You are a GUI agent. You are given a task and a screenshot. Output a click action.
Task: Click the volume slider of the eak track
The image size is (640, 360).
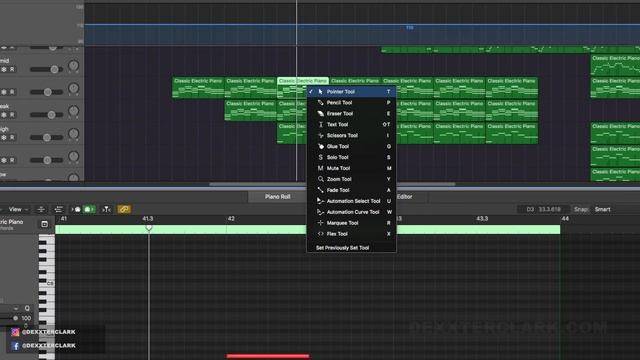(x=46, y=115)
